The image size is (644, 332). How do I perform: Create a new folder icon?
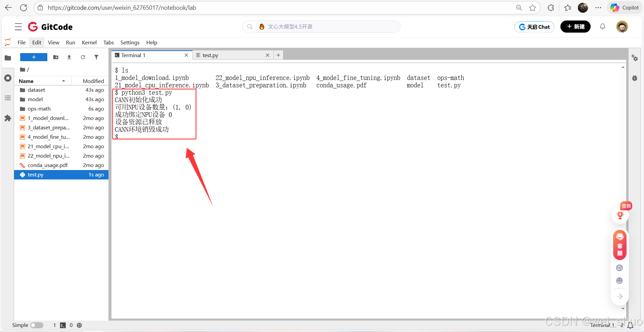(x=56, y=57)
